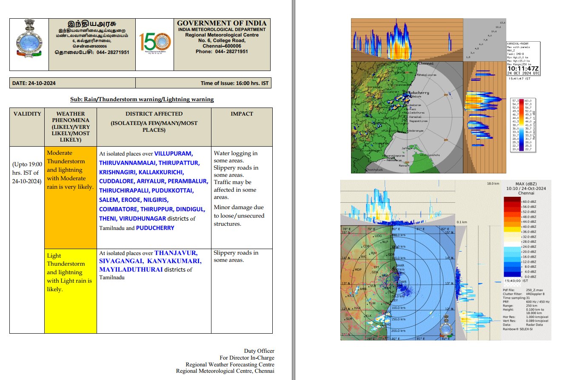Click the KARAIKAL-RADAR info box label

point(517,43)
